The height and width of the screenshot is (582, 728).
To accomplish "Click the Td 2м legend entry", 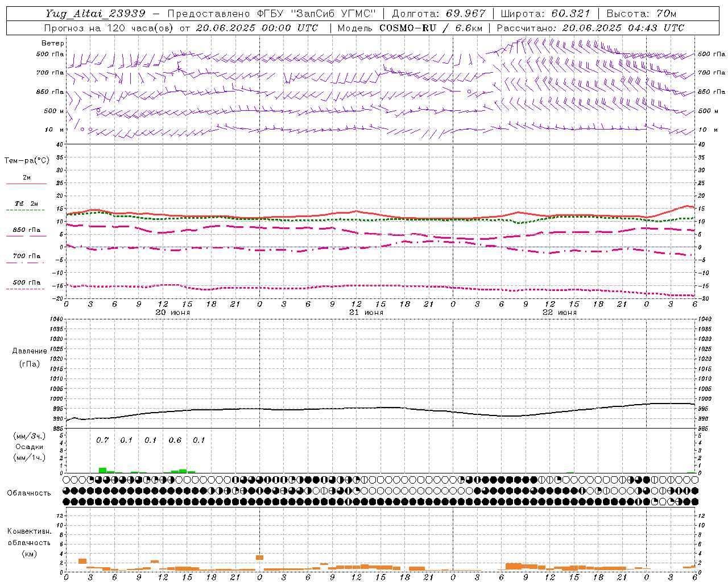I will (26, 203).
